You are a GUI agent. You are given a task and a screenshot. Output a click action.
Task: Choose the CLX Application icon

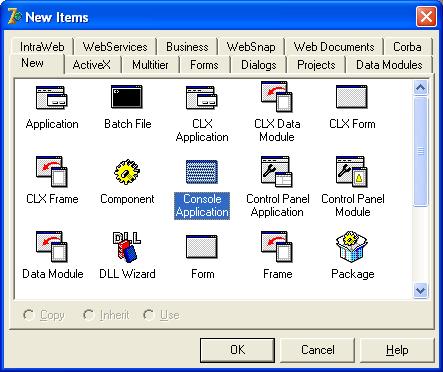202,98
